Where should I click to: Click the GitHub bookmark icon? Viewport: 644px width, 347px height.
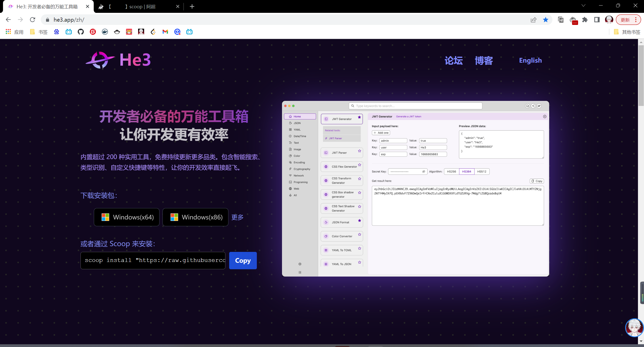point(80,32)
